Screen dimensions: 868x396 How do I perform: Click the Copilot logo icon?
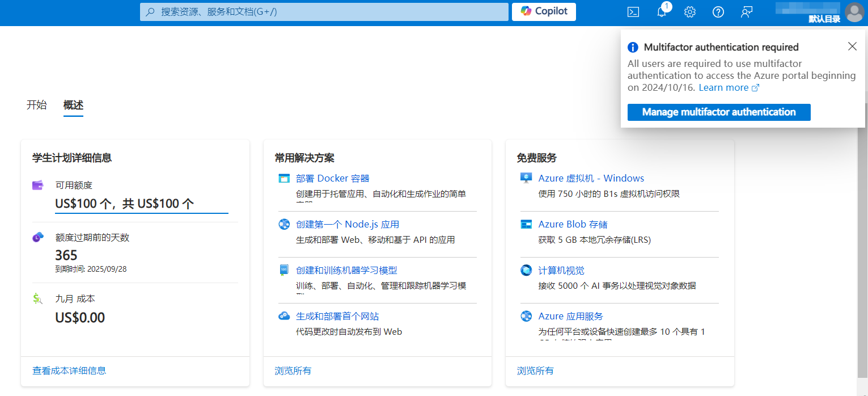pyautogui.click(x=526, y=11)
